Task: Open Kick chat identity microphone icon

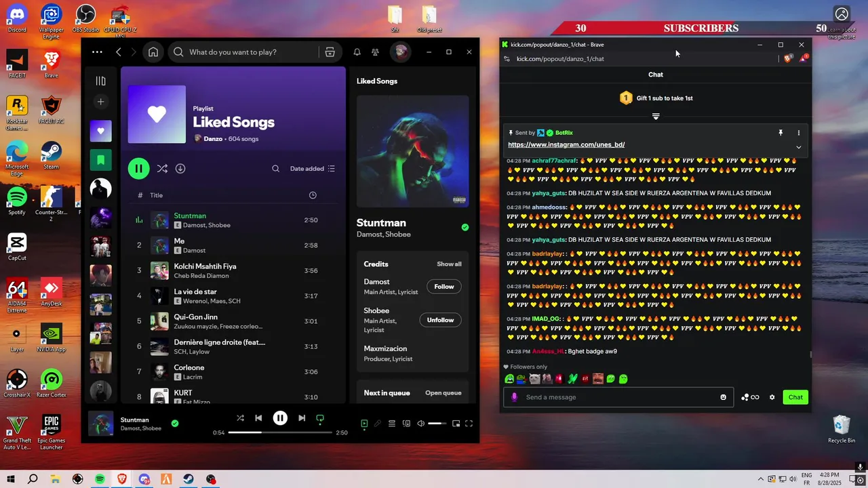Action: click(x=514, y=397)
